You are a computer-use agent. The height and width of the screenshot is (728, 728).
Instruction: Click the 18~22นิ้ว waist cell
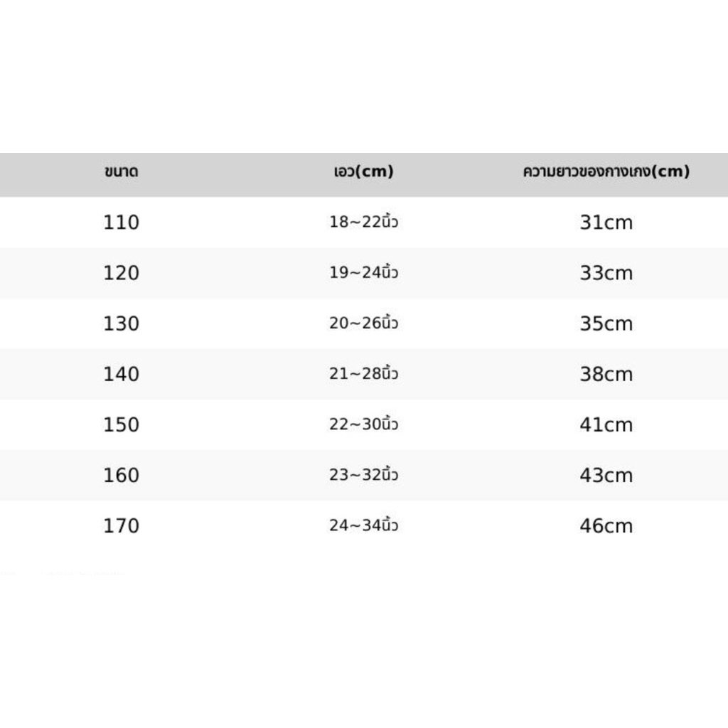(363, 222)
